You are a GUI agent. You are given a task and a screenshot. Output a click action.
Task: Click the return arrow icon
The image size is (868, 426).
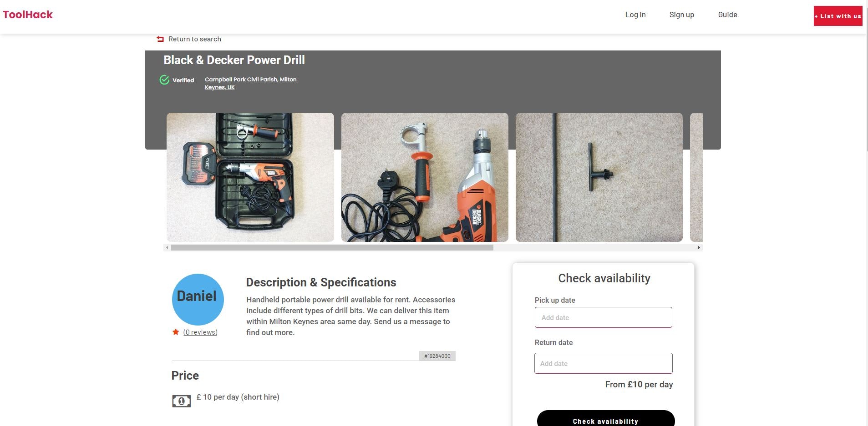[160, 39]
